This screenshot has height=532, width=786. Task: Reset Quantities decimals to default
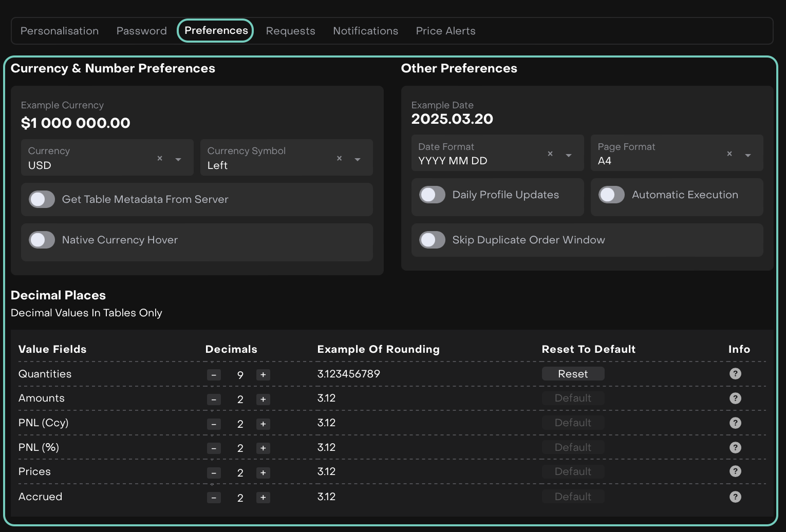[573, 374]
